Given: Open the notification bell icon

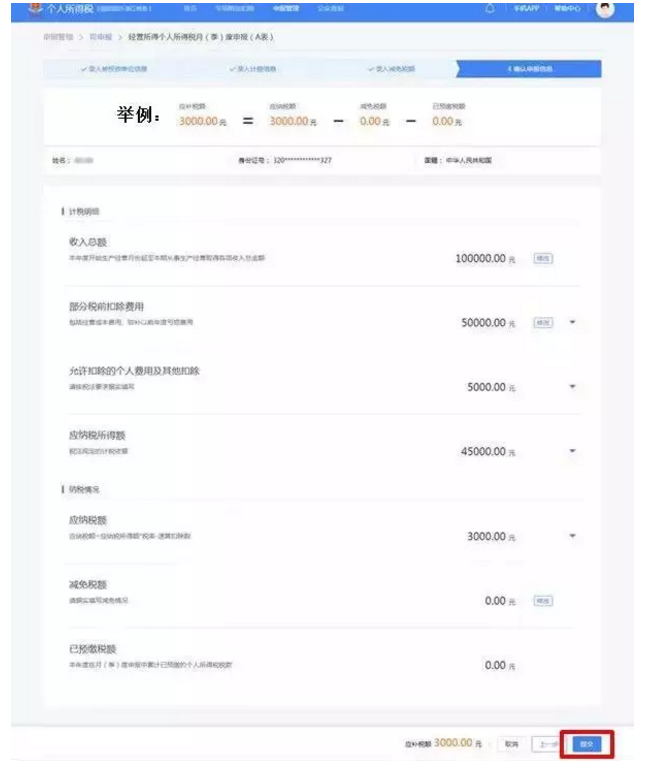Looking at the screenshot, I should click(490, 8).
